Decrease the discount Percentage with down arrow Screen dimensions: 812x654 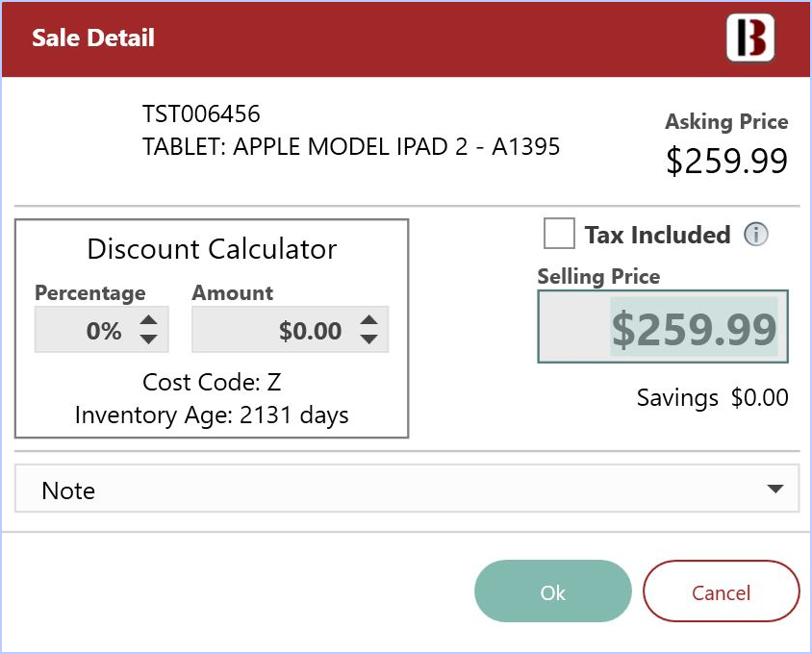pos(148,340)
